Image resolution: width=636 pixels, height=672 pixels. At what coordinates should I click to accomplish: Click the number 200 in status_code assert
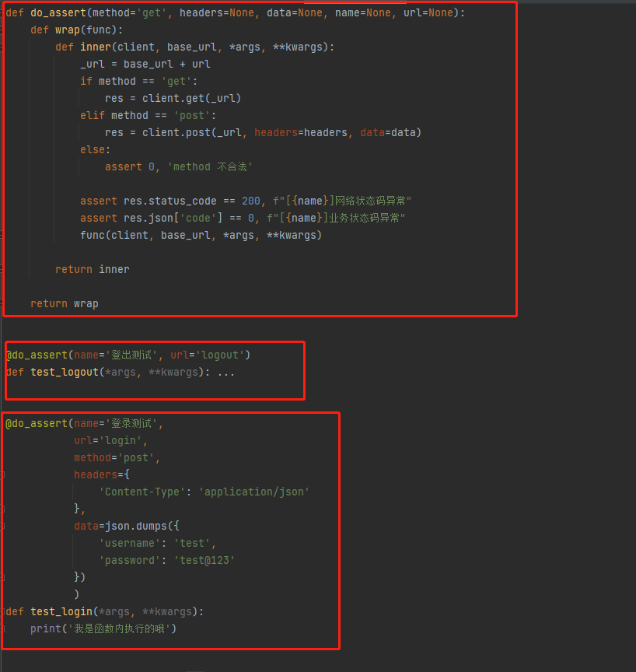click(250, 201)
